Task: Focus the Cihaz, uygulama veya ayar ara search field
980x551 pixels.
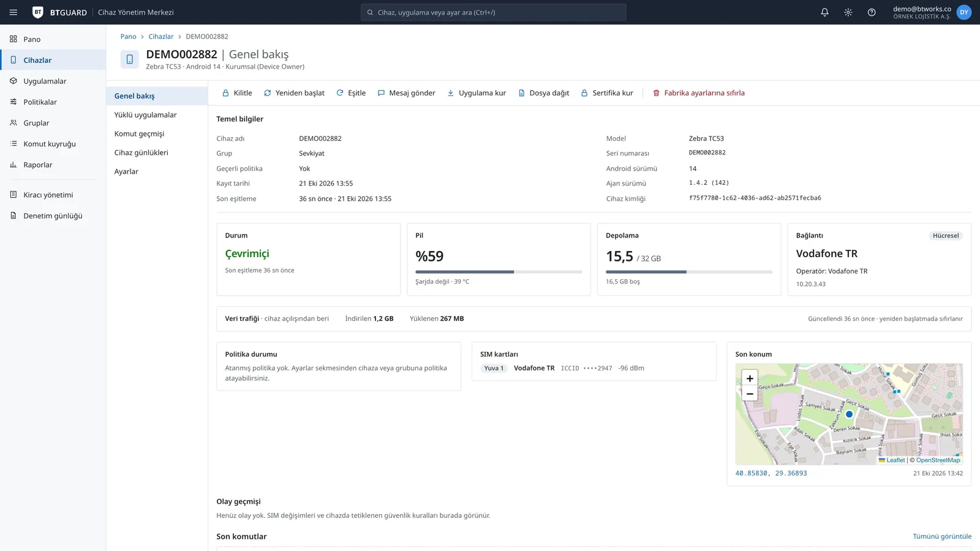Action: [x=493, y=12]
